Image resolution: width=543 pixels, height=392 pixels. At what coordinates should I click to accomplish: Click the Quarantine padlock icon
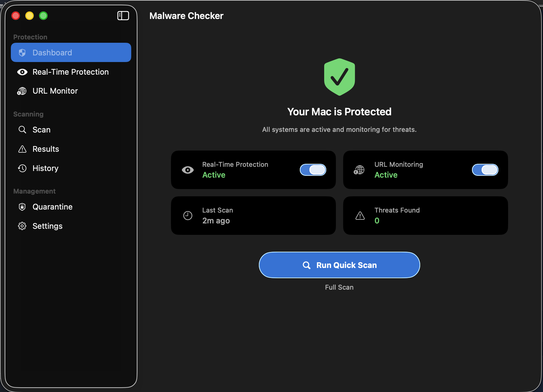[22, 207]
